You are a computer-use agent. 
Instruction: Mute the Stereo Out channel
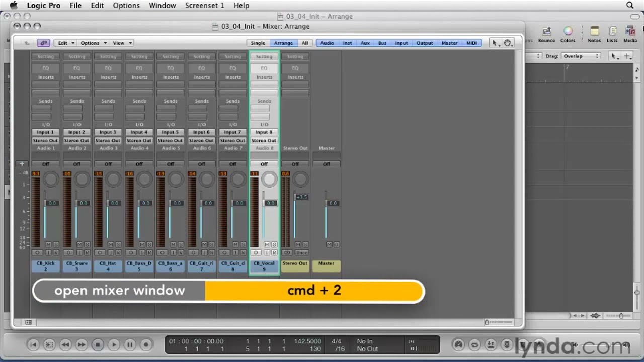point(298,244)
